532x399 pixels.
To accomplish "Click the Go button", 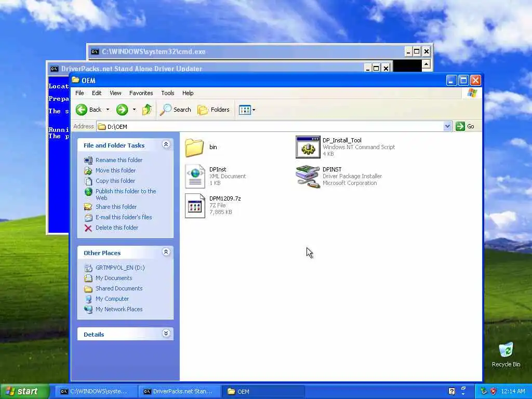I will click(x=465, y=126).
